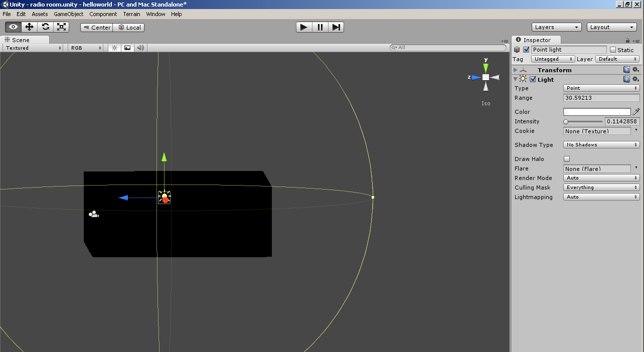Toggle scene audio in the Scene view toolbar
This screenshot has width=644, height=352.
click(x=139, y=47)
